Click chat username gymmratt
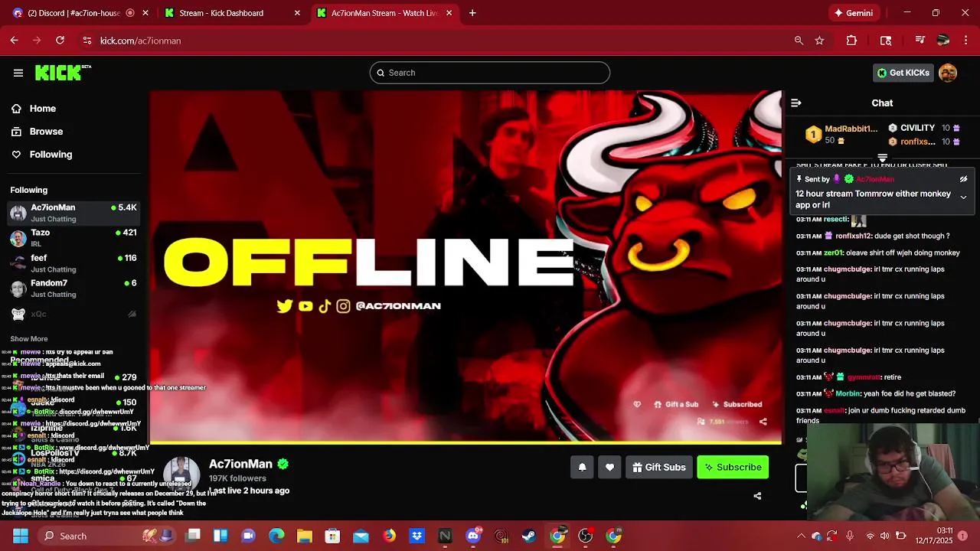 [x=864, y=377]
